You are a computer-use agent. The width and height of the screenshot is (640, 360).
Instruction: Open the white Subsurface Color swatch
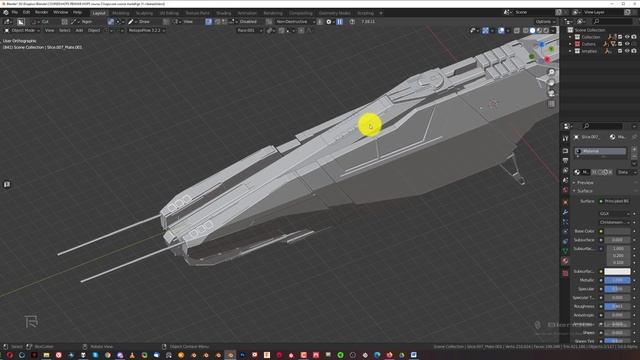point(617,271)
